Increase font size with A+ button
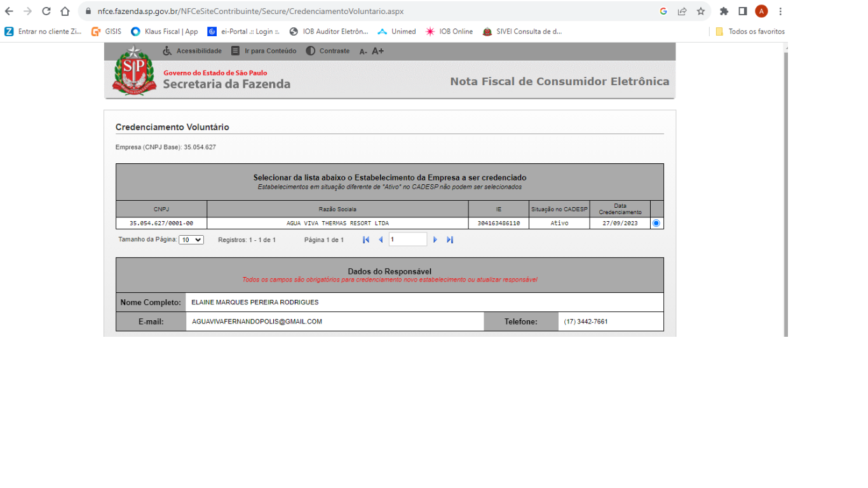Screen dimensions: 868x488 click(x=377, y=51)
